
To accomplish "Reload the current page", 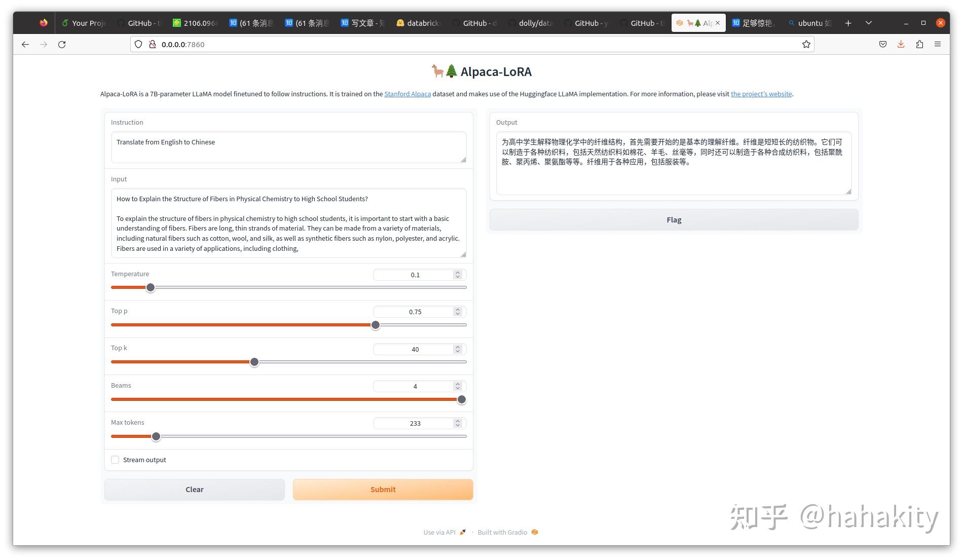I will [x=62, y=45].
